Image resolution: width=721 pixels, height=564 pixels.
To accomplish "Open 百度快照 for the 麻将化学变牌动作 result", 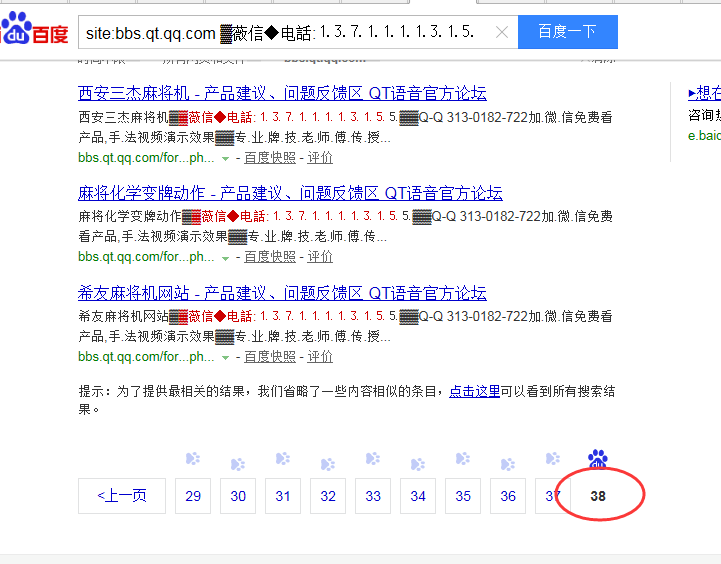I will pyautogui.click(x=270, y=257).
